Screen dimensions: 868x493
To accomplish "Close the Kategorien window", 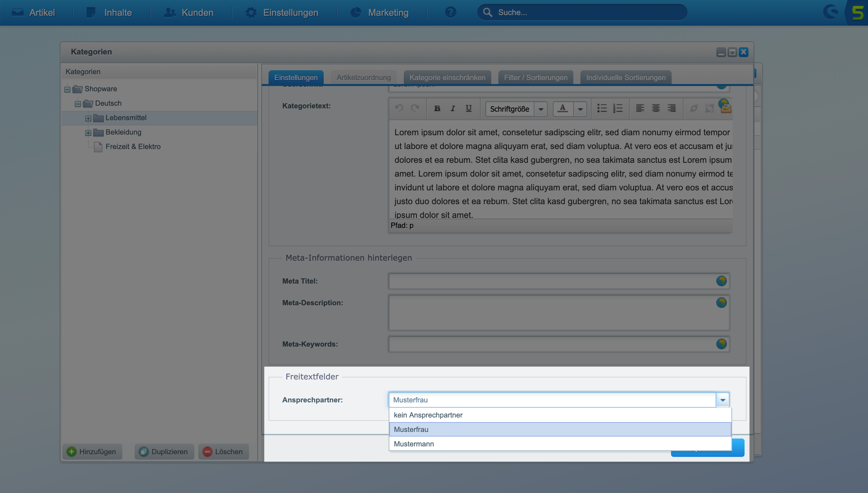I will (743, 52).
